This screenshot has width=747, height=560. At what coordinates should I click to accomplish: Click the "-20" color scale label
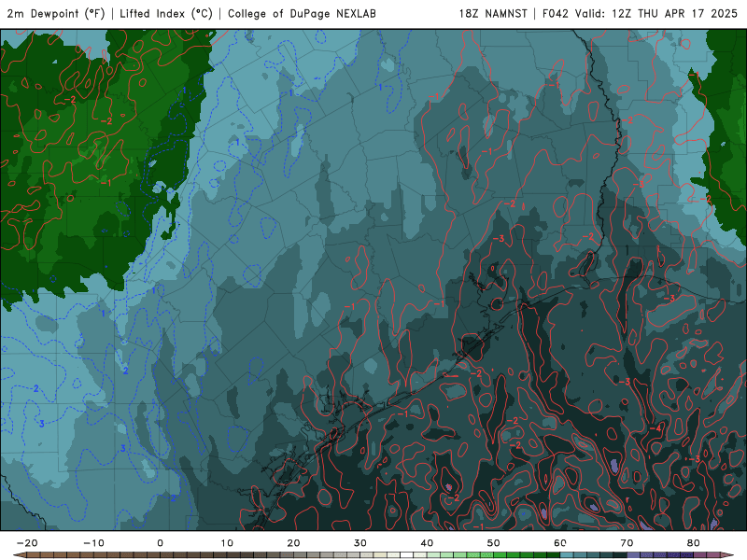click(27, 543)
